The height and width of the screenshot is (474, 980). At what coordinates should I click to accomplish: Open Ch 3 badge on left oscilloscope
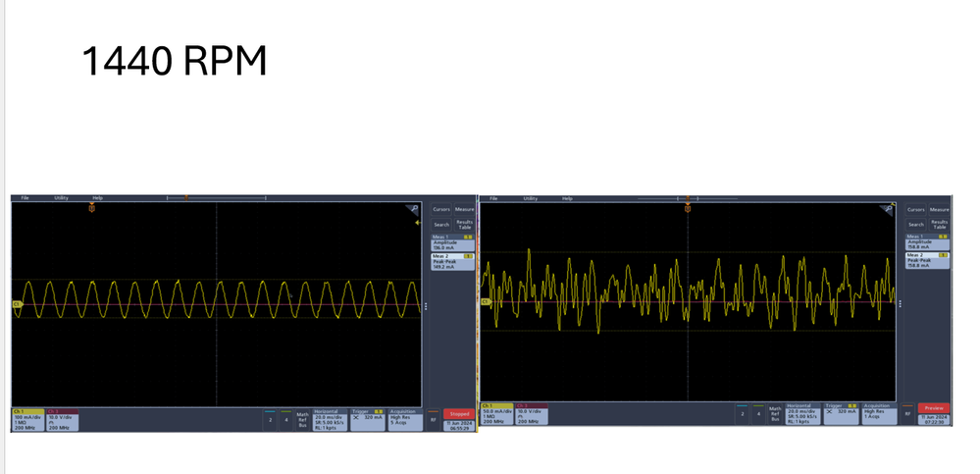point(63,420)
